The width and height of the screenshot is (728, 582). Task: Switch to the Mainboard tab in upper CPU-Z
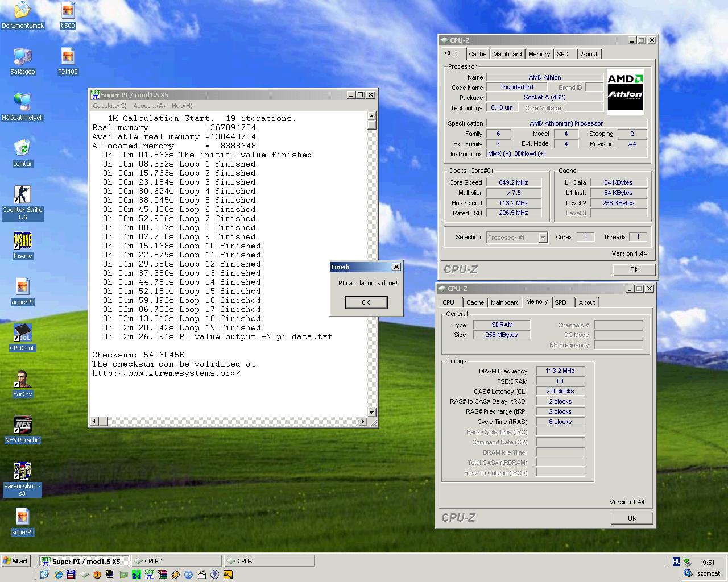507,54
